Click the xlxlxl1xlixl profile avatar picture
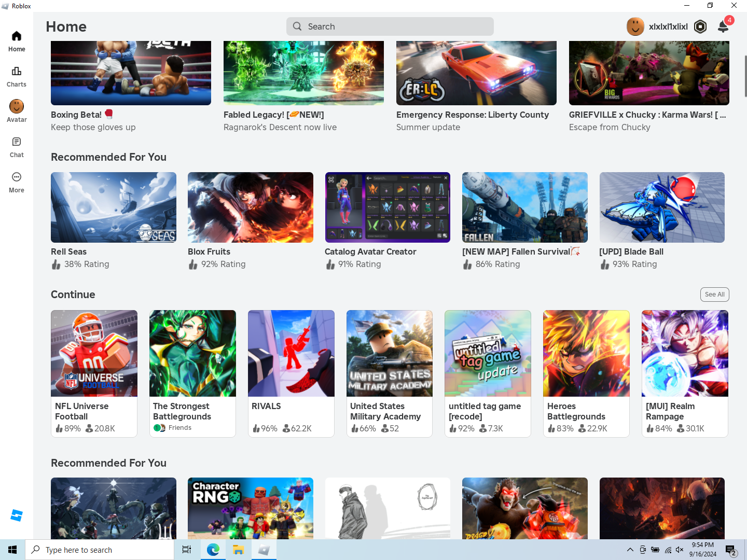Viewport: 747px width, 560px height. point(635,26)
